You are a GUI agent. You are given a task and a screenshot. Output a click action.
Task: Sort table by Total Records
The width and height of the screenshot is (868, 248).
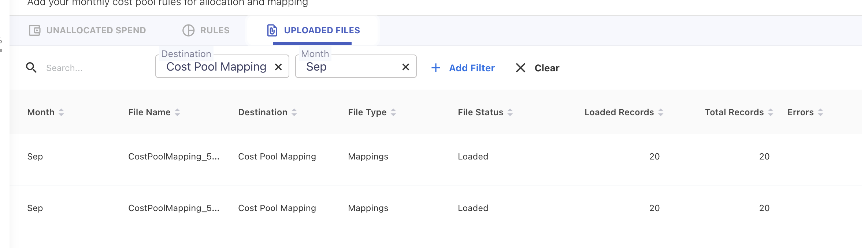(x=771, y=112)
